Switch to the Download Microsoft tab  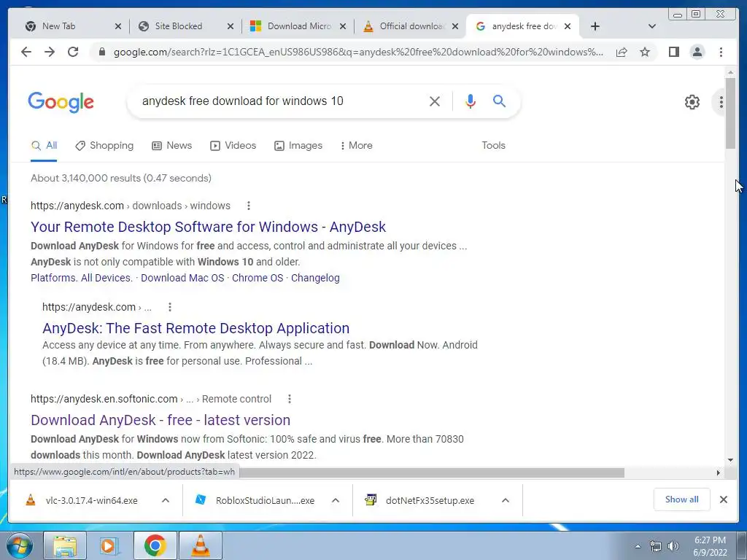(299, 26)
